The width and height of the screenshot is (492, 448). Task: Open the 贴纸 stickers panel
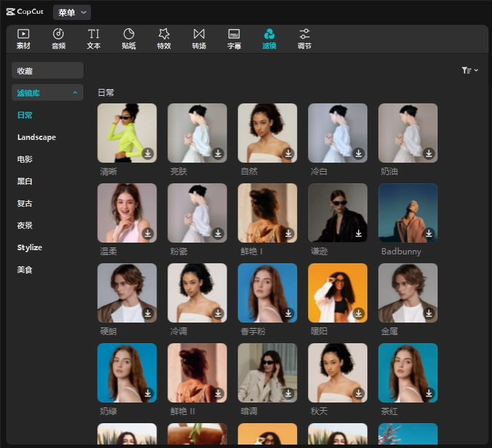pos(129,39)
